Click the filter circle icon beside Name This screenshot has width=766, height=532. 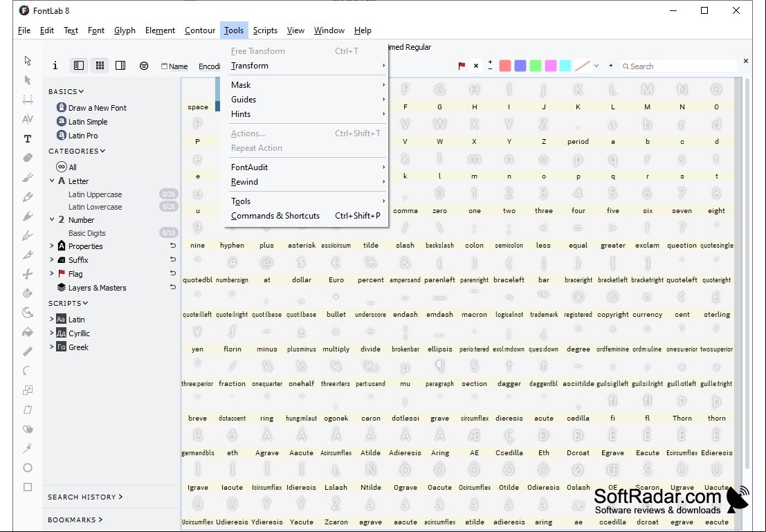point(144,66)
